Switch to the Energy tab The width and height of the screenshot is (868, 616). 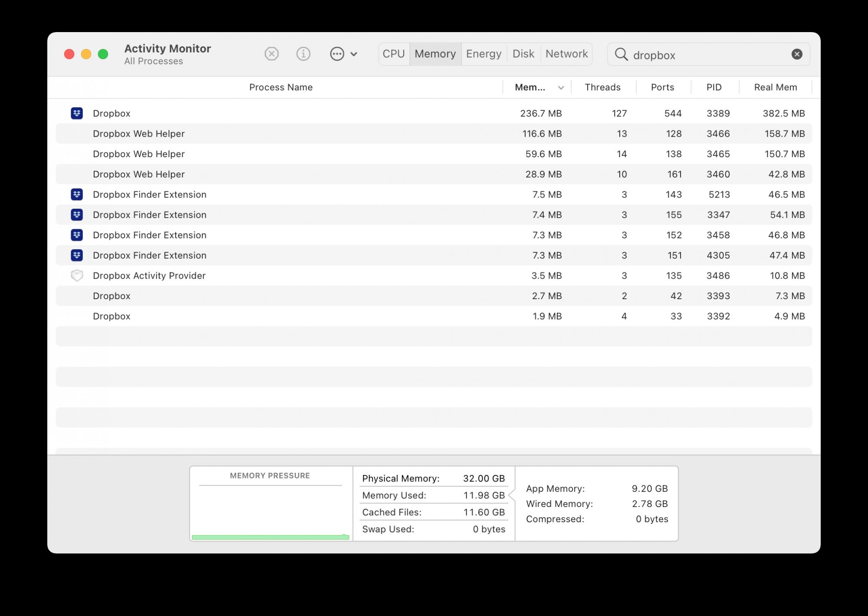(483, 54)
